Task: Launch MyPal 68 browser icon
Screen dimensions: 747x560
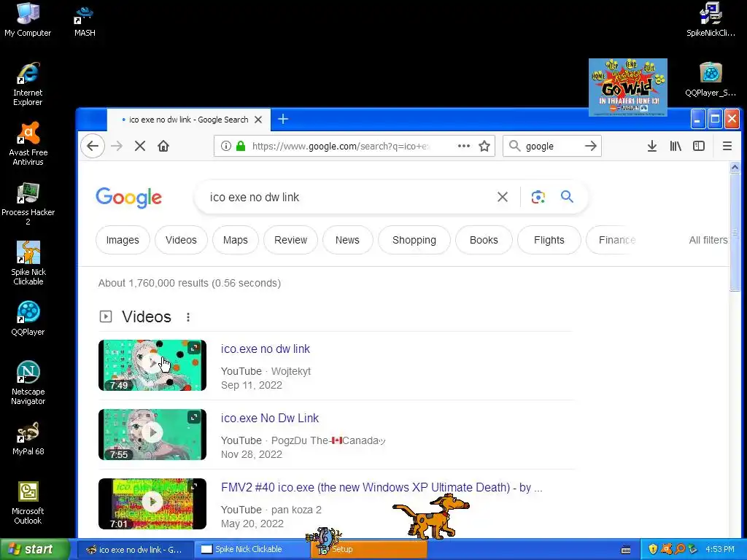Action: tap(28, 438)
